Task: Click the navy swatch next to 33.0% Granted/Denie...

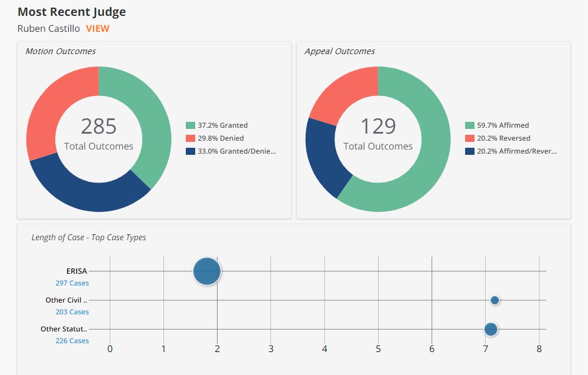Action: [191, 151]
